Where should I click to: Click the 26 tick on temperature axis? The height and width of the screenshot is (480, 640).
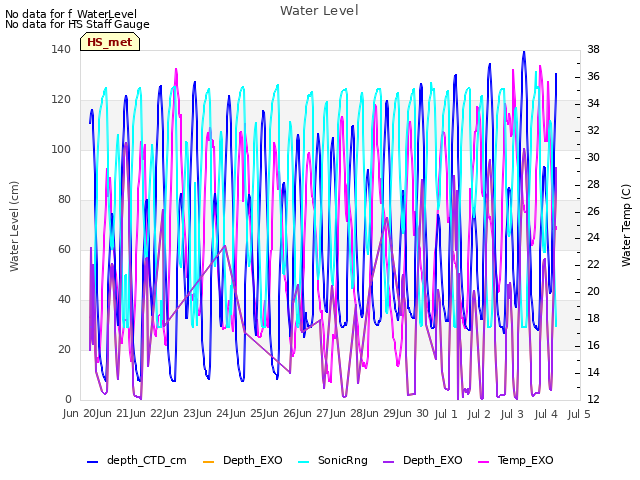click(593, 211)
